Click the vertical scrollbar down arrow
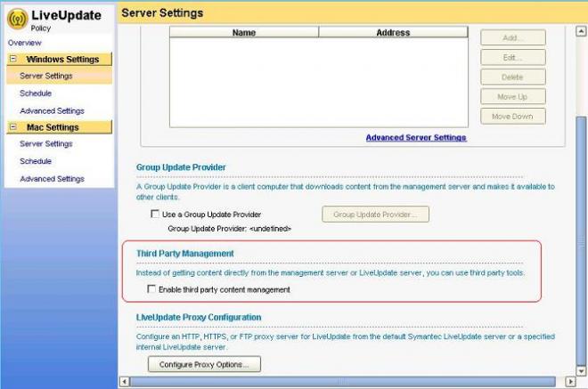Viewport: 588px width, 389px height. click(581, 371)
